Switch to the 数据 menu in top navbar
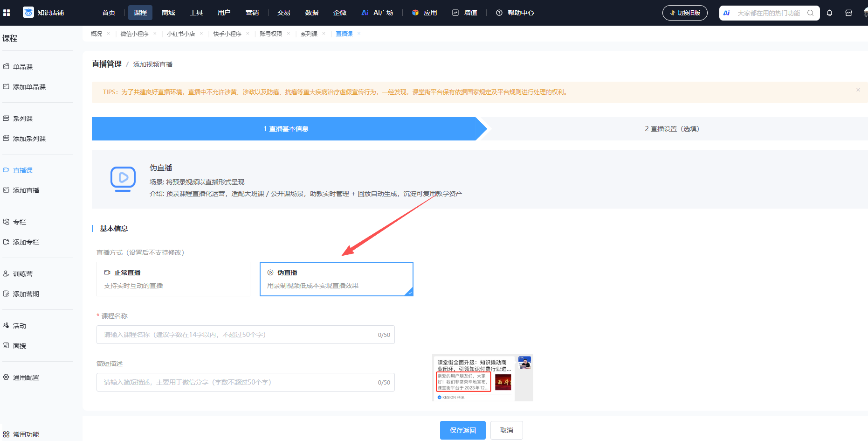 (311, 13)
